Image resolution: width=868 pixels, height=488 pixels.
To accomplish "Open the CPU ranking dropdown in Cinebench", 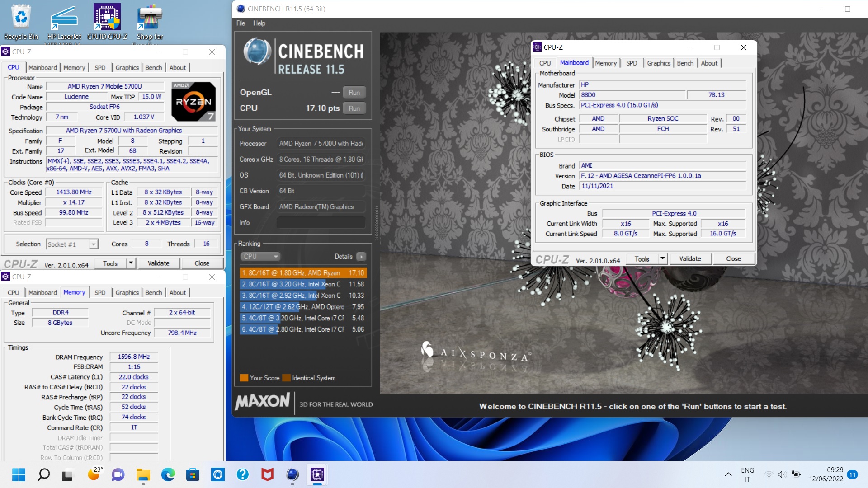I will [260, 256].
